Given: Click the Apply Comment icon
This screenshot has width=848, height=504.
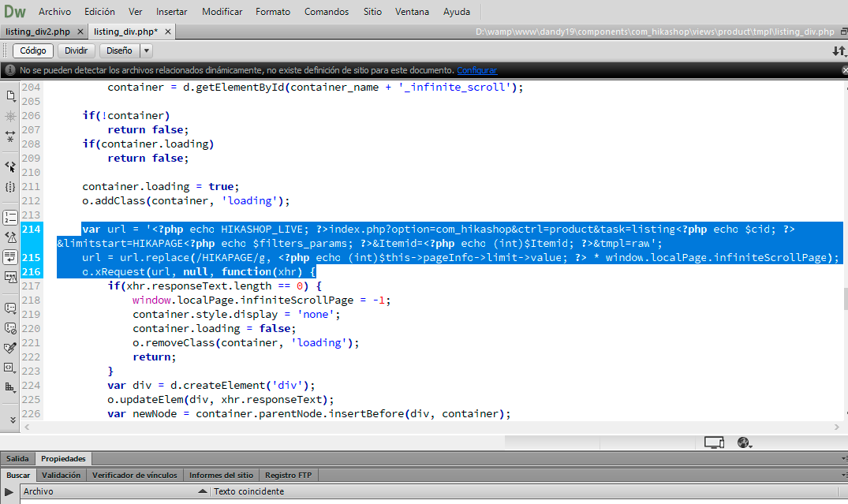Looking at the screenshot, I should coord(10,308).
